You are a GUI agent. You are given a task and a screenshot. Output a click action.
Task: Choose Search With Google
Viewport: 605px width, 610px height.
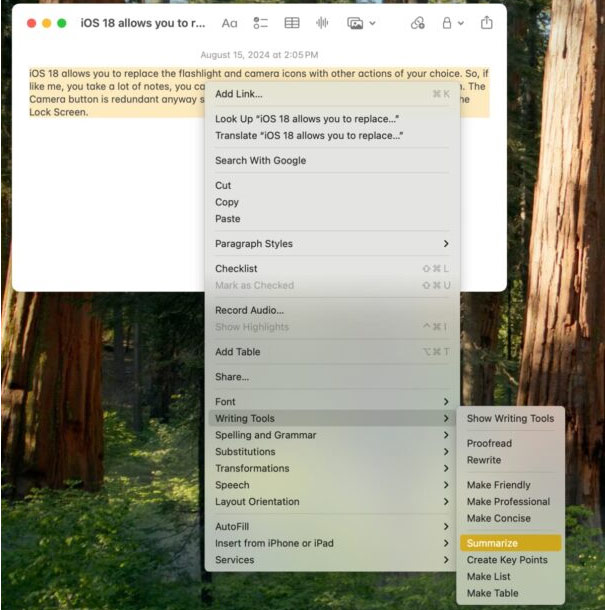332,160
